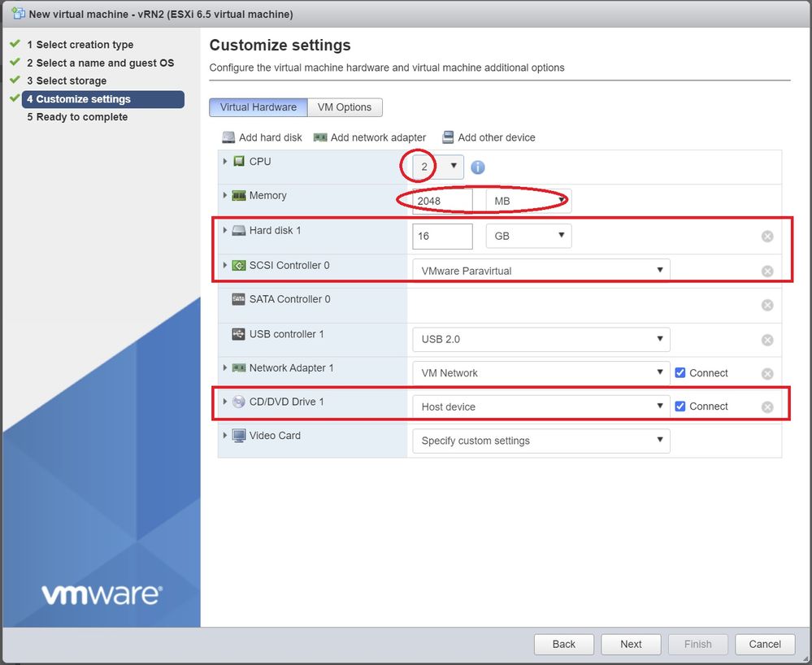Open the SCSI Controller type dropdown
This screenshot has height=665, width=812.
[x=541, y=271]
